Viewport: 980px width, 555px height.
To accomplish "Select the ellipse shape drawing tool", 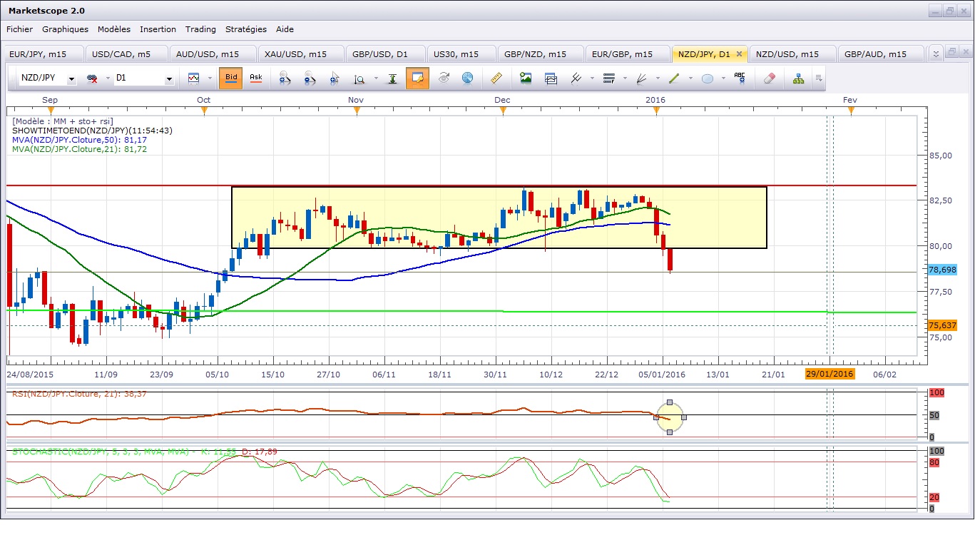I will tap(708, 78).
